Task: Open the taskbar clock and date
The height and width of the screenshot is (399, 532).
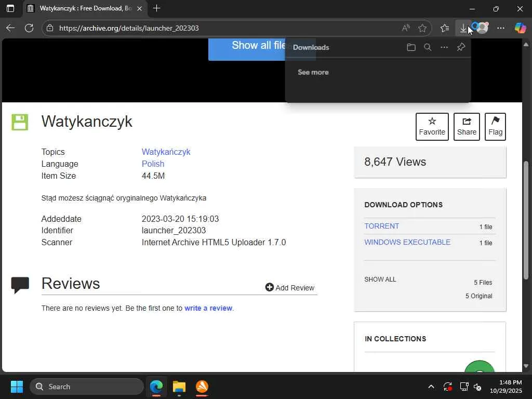Action: (506, 387)
